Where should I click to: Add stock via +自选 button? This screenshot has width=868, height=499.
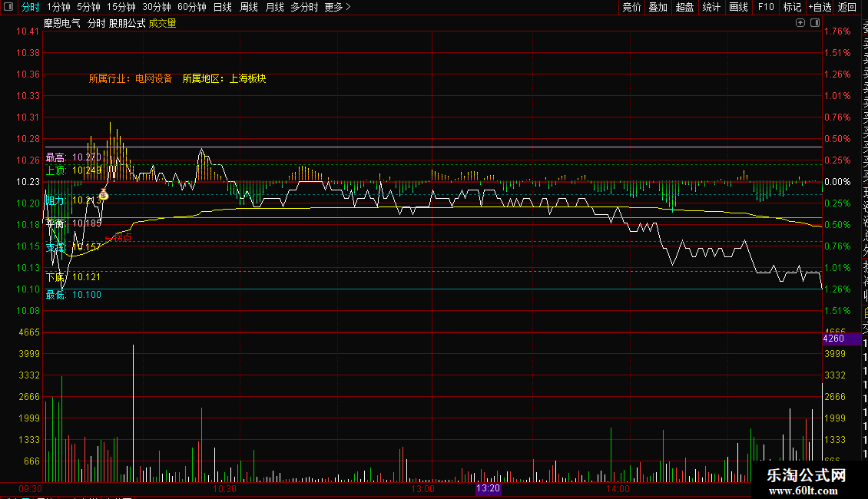pyautogui.click(x=820, y=7)
